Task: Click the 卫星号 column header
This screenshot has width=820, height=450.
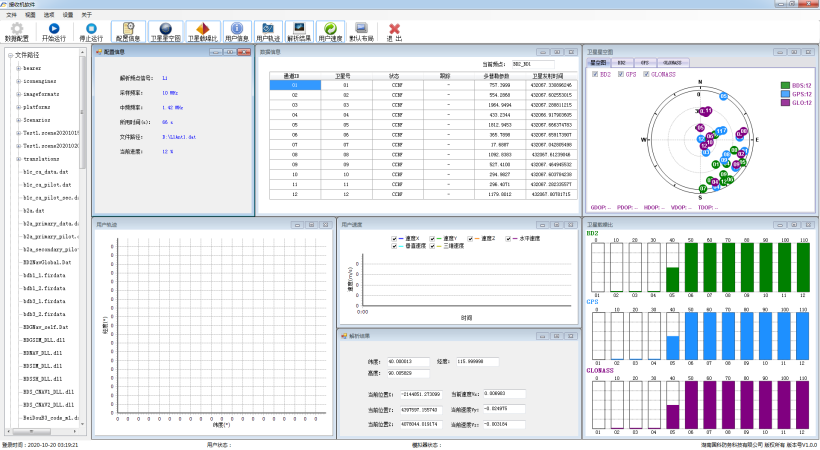Action: (346, 76)
